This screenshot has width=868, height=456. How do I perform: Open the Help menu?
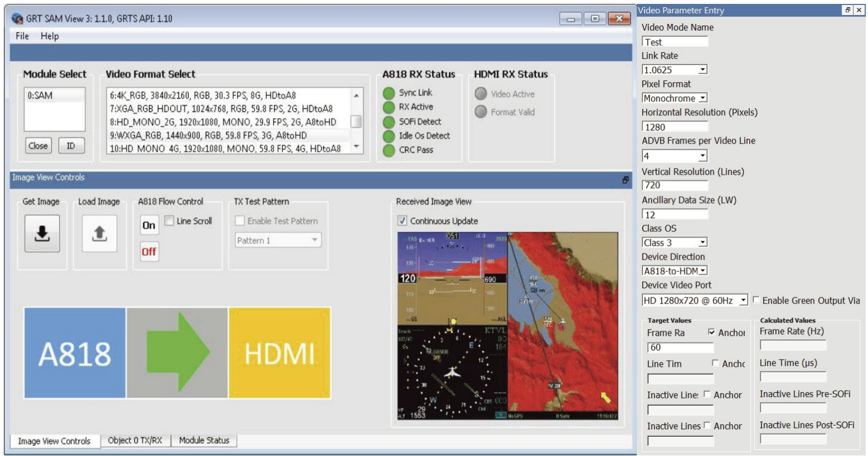pyautogui.click(x=49, y=36)
